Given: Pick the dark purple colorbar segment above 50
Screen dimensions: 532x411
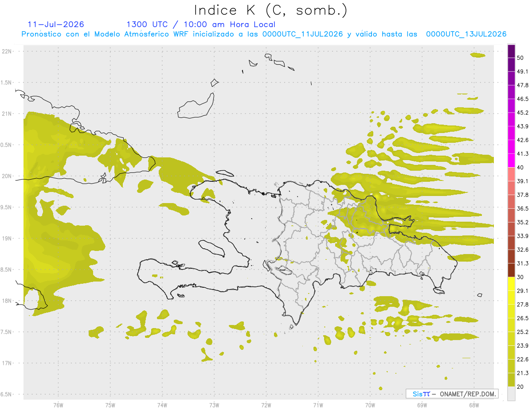Looking at the screenshot, I should [511, 51].
